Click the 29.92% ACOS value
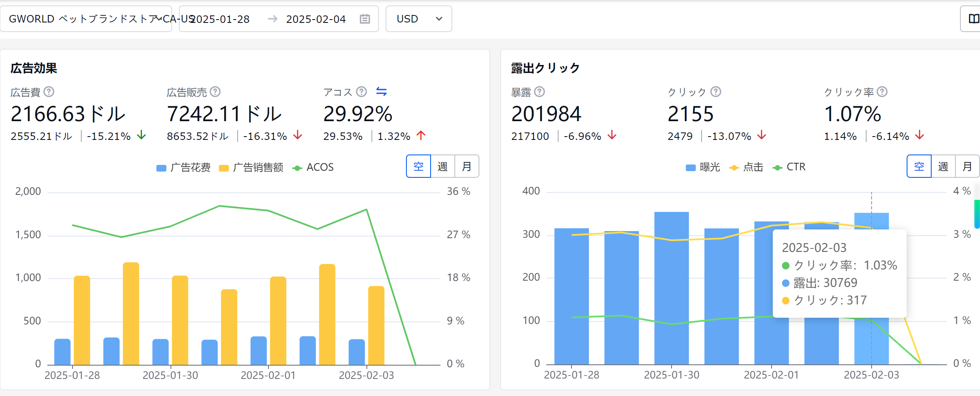980x396 pixels. click(x=358, y=114)
